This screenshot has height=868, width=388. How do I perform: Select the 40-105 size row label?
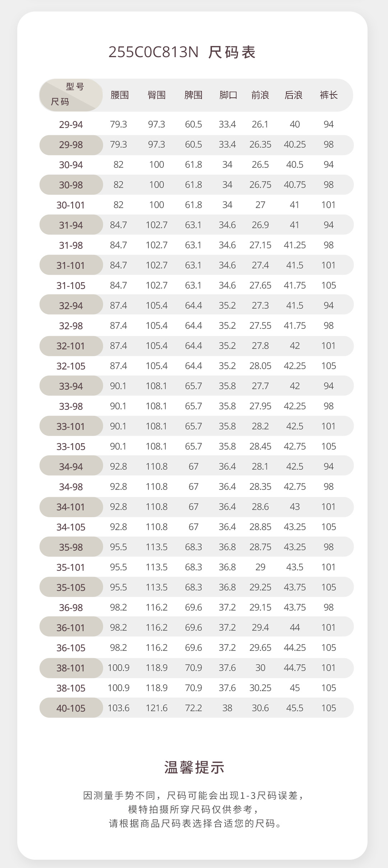coord(71,708)
